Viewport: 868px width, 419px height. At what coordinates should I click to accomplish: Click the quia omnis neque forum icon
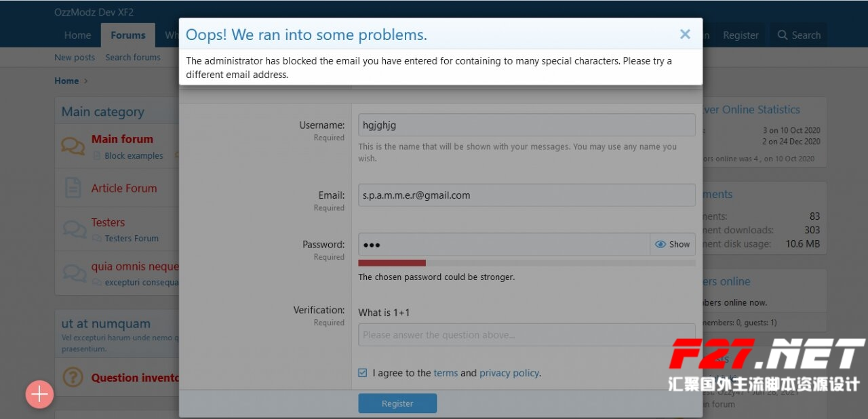click(x=74, y=273)
